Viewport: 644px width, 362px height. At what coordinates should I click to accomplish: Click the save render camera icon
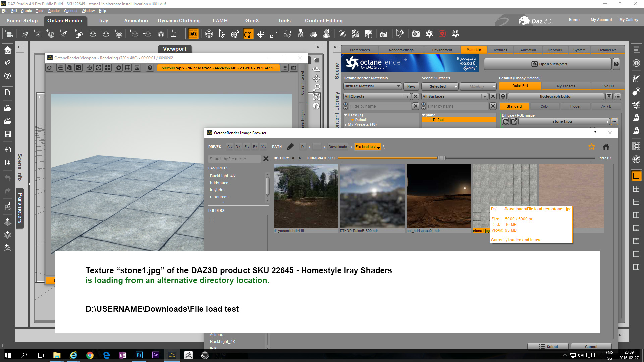coord(294,68)
